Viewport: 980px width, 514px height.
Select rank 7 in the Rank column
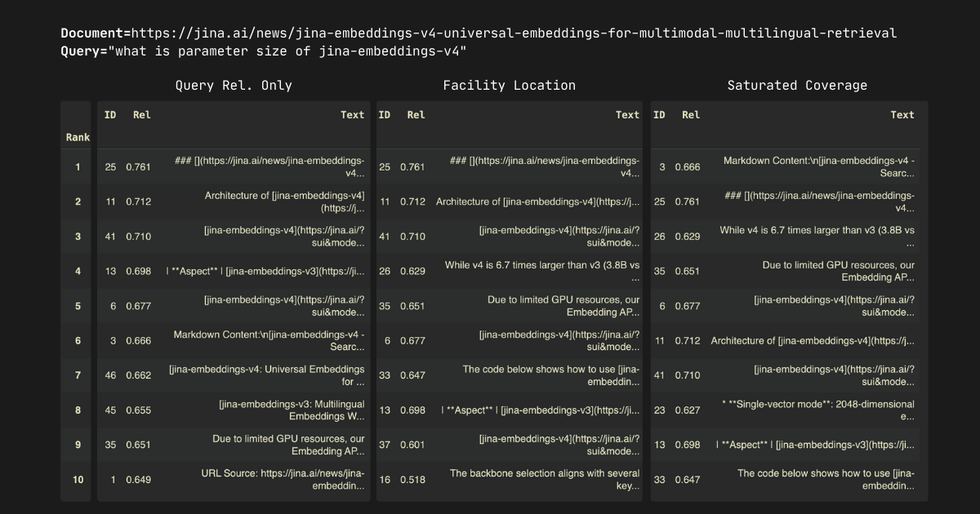(78, 375)
